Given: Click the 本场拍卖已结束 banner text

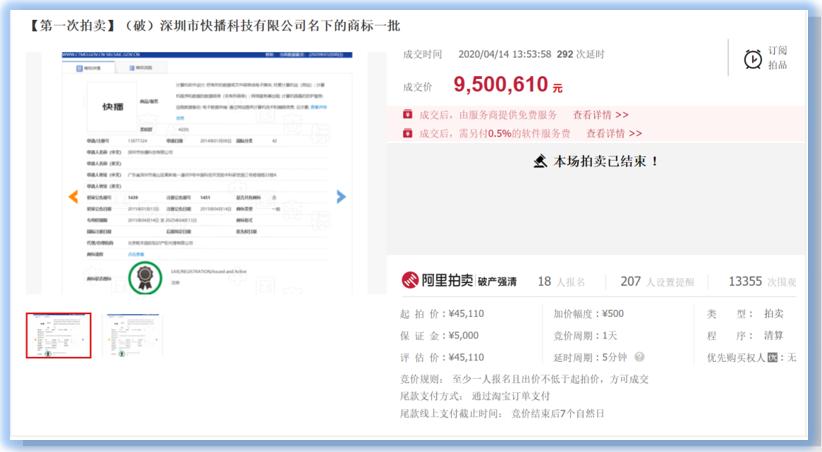Looking at the screenshot, I should point(606,161).
